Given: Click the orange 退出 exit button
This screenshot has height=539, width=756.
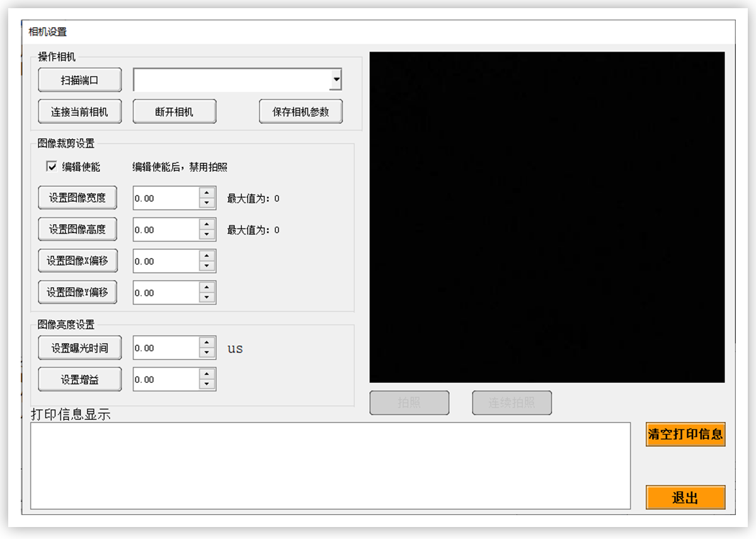Looking at the screenshot, I should [x=685, y=497].
